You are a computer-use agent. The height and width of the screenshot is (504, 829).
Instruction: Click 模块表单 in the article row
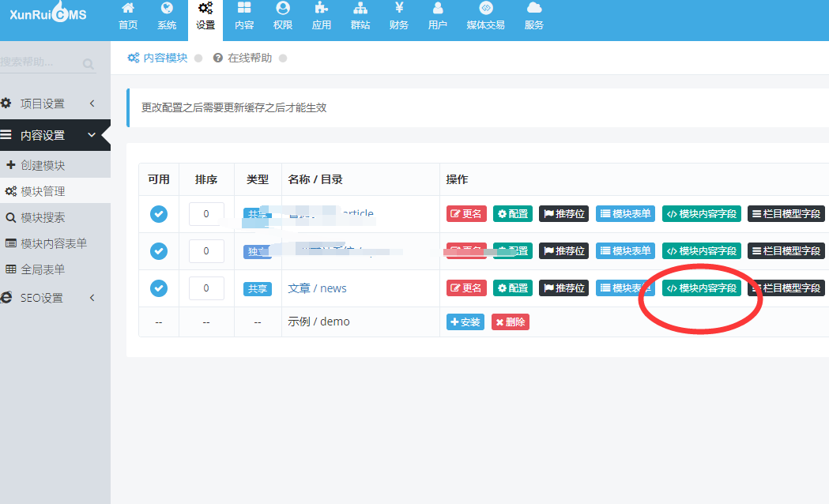[x=625, y=214]
